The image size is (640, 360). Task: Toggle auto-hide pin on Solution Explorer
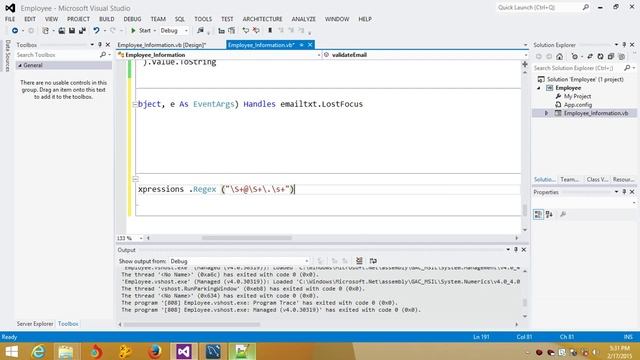pyautogui.click(x=624, y=44)
